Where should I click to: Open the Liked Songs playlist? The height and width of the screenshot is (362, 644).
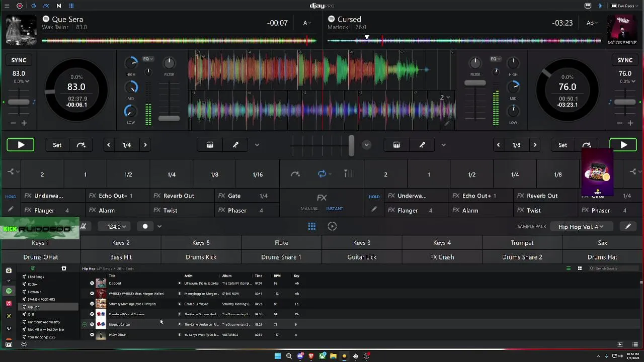pyautogui.click(x=36, y=277)
